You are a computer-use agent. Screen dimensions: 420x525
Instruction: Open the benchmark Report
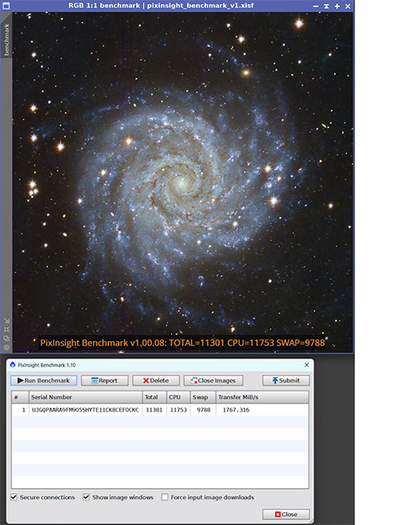(104, 381)
